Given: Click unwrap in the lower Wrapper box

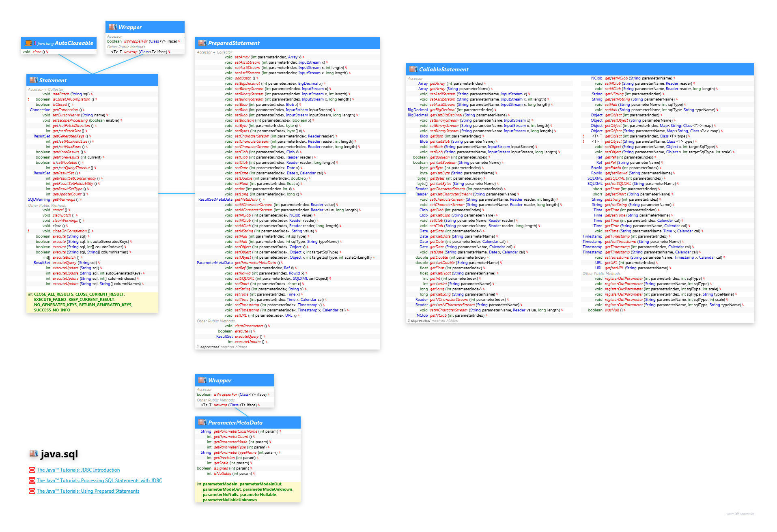Looking at the screenshot, I should 220,405.
